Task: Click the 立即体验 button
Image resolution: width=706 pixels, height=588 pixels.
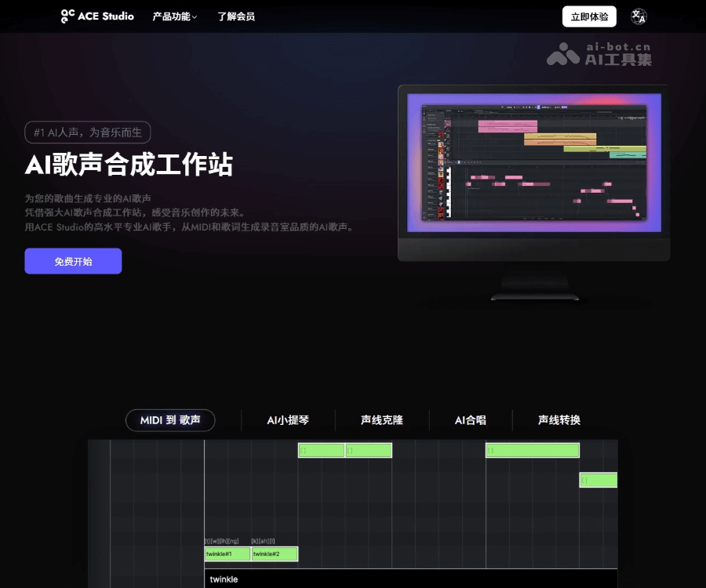Action: tap(589, 16)
